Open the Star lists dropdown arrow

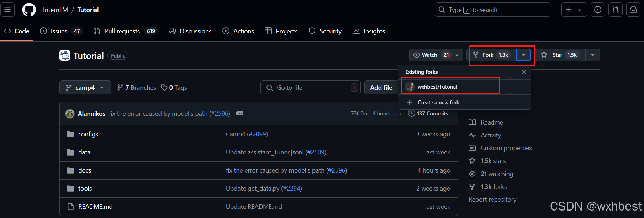593,55
